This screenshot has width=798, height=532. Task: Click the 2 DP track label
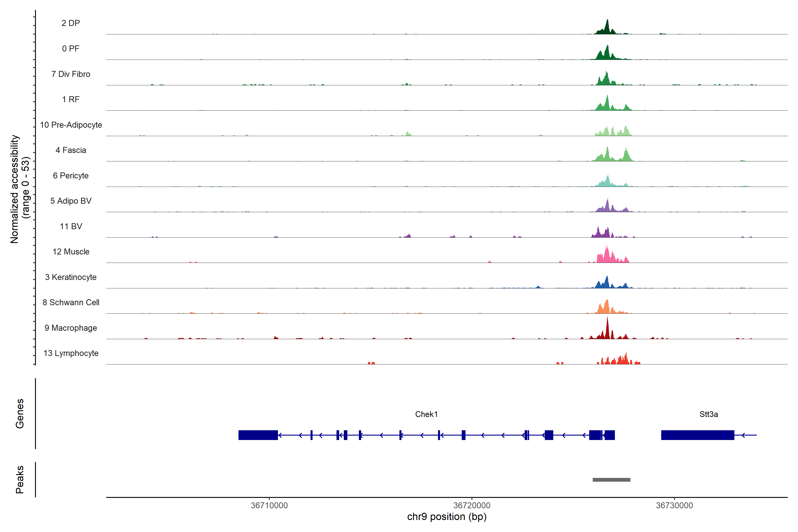point(70,23)
